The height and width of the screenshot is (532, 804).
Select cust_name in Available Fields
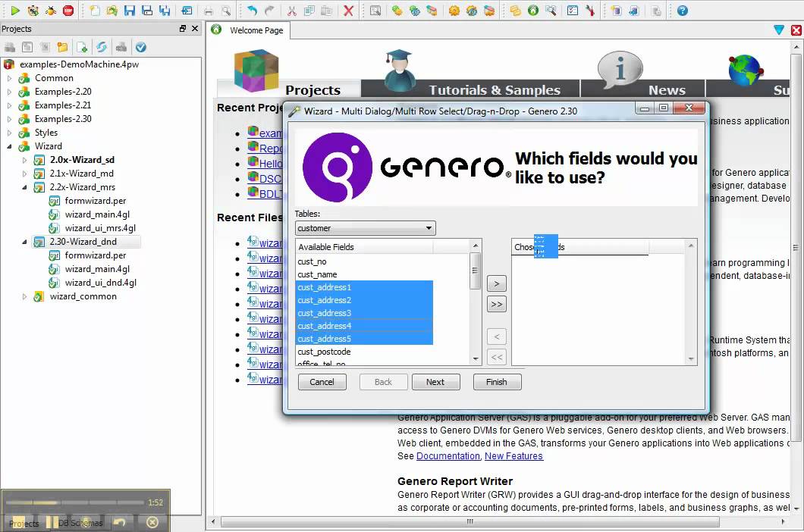364,274
